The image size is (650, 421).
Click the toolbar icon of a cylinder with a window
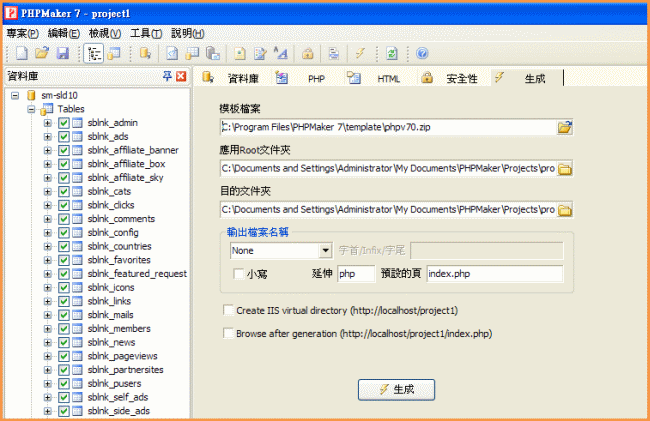pos(213,53)
